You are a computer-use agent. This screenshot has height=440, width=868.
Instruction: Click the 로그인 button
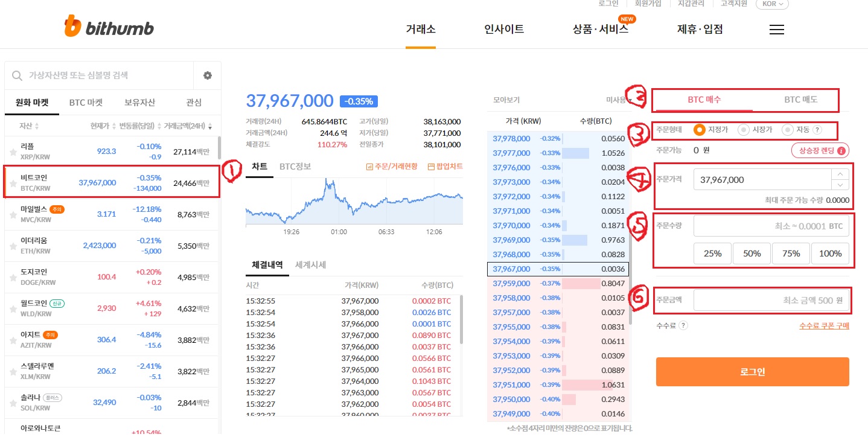click(752, 371)
